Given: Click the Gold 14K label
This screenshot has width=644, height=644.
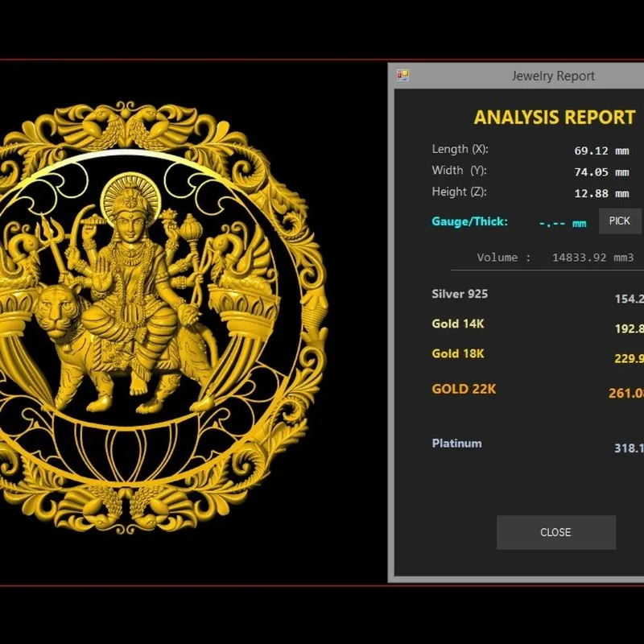Looking at the screenshot, I should [x=458, y=324].
